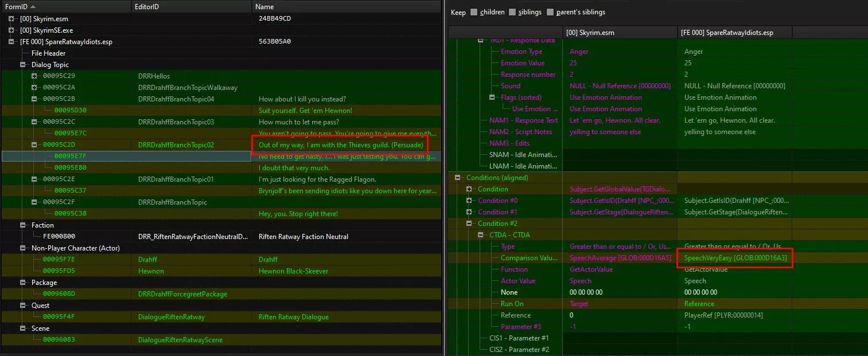Screen dimensions: 868x356
Task: Expand the Condition #1 node
Action: tap(469, 212)
